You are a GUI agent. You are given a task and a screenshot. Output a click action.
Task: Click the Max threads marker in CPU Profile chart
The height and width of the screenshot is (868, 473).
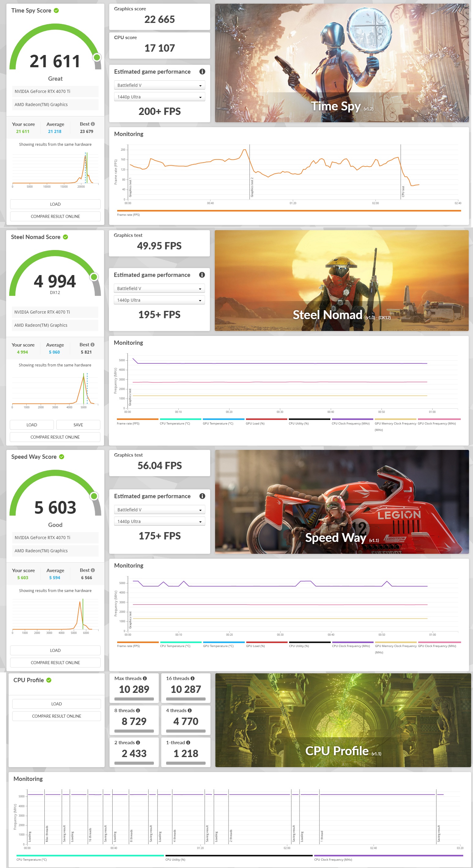47,834
